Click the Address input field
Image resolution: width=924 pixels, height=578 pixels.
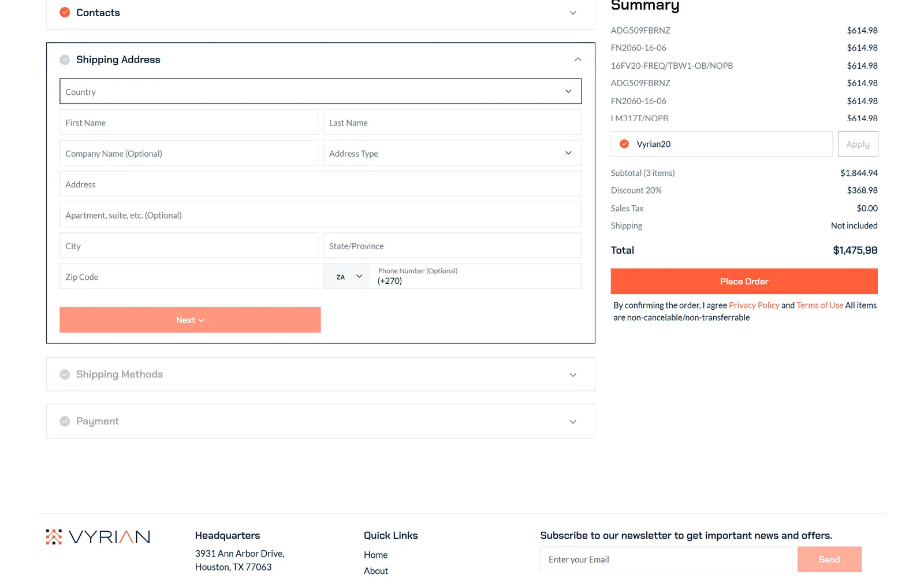pyautogui.click(x=321, y=184)
